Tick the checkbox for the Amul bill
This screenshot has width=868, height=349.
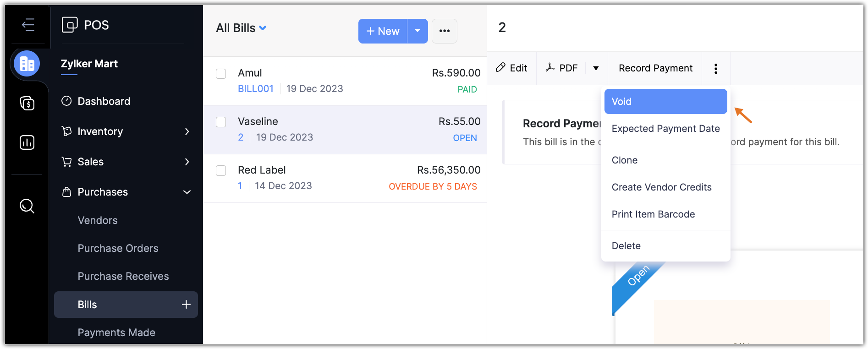221,74
